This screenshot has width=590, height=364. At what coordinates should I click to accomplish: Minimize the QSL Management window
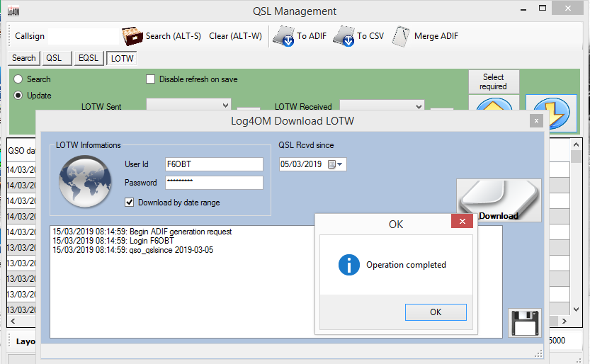(x=523, y=9)
